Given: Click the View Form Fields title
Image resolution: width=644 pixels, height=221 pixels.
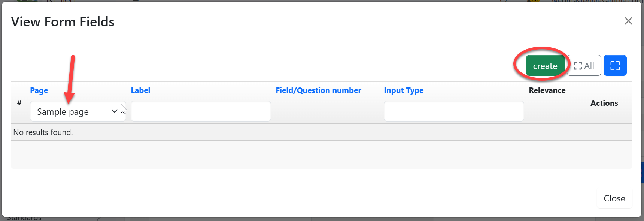Looking at the screenshot, I should pos(63,22).
